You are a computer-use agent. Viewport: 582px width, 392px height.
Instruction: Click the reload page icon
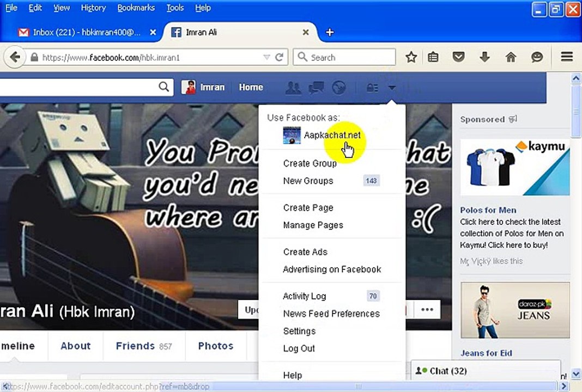(x=280, y=57)
